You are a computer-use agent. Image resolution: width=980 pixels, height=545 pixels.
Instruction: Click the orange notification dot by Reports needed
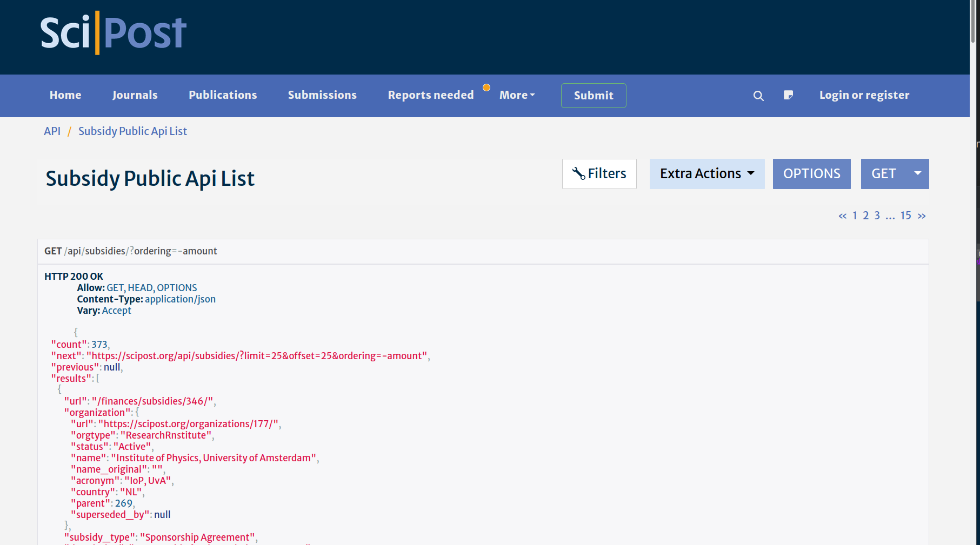click(486, 88)
